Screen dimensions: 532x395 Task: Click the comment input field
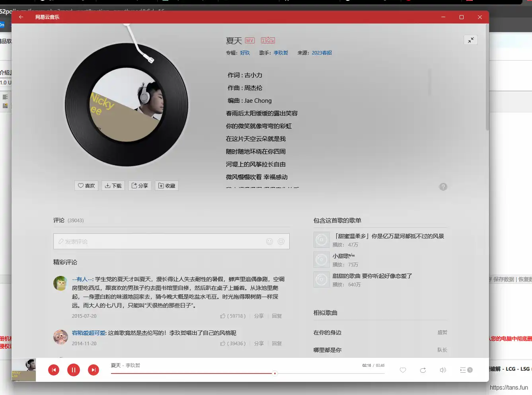click(x=171, y=241)
